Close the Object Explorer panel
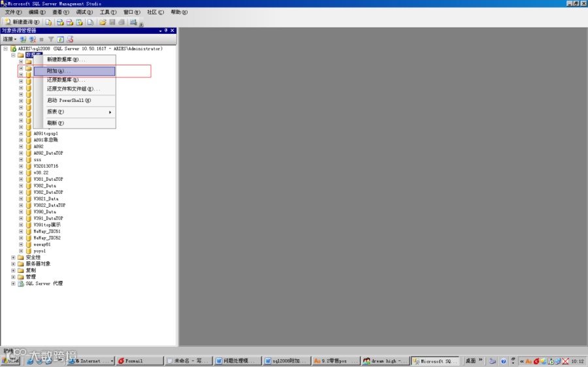The height and width of the screenshot is (367, 588). 172,31
